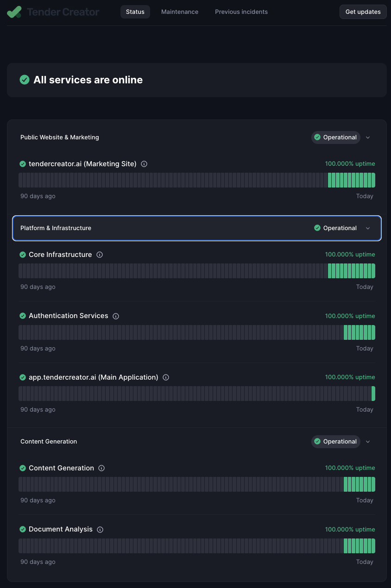
Task: Click today's green bar in Main Application uptime
Action: point(373,394)
